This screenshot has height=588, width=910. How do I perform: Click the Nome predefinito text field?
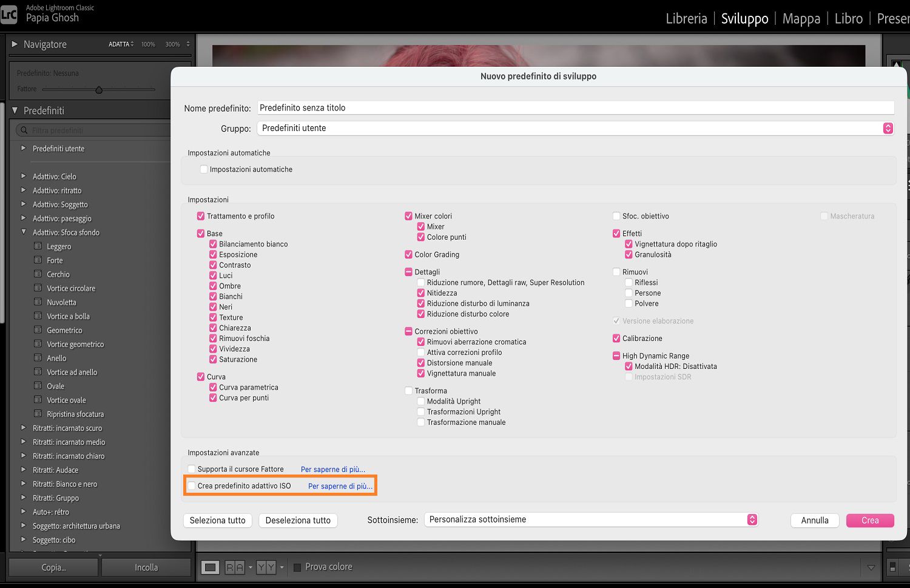[576, 107]
